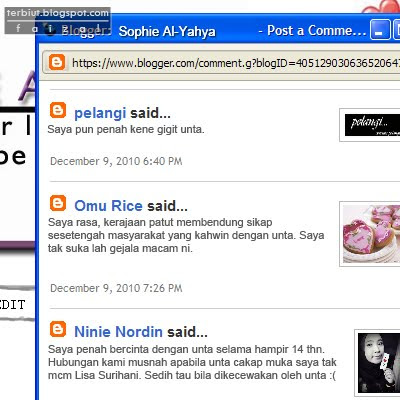The image size is (400, 400).
Task: Minimize the Post a Comment window
Action: click(380, 30)
